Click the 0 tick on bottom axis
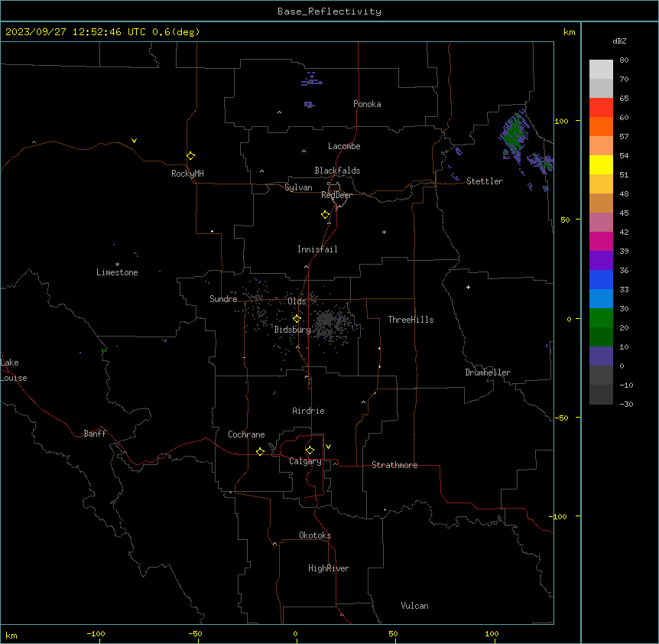The height and width of the screenshot is (644, 659). 295,633
